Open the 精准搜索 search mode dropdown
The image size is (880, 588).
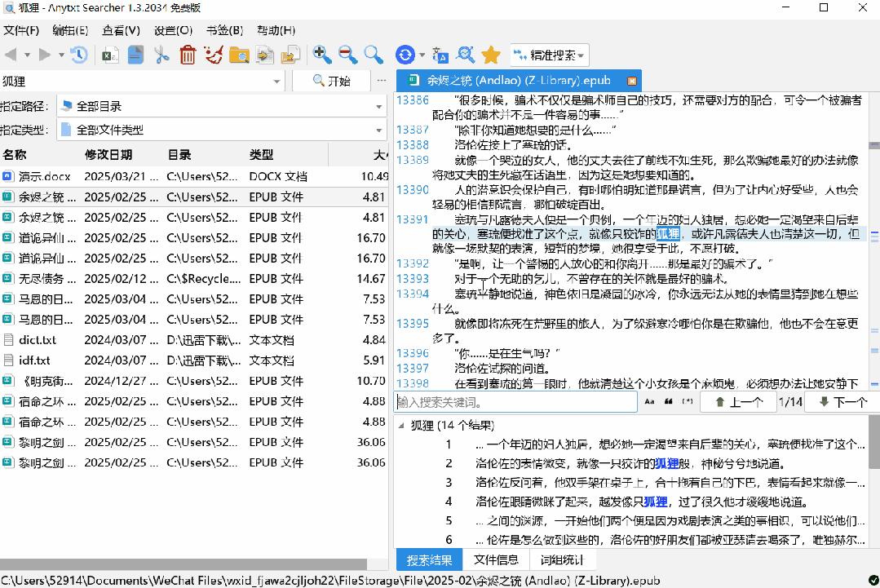click(550, 55)
